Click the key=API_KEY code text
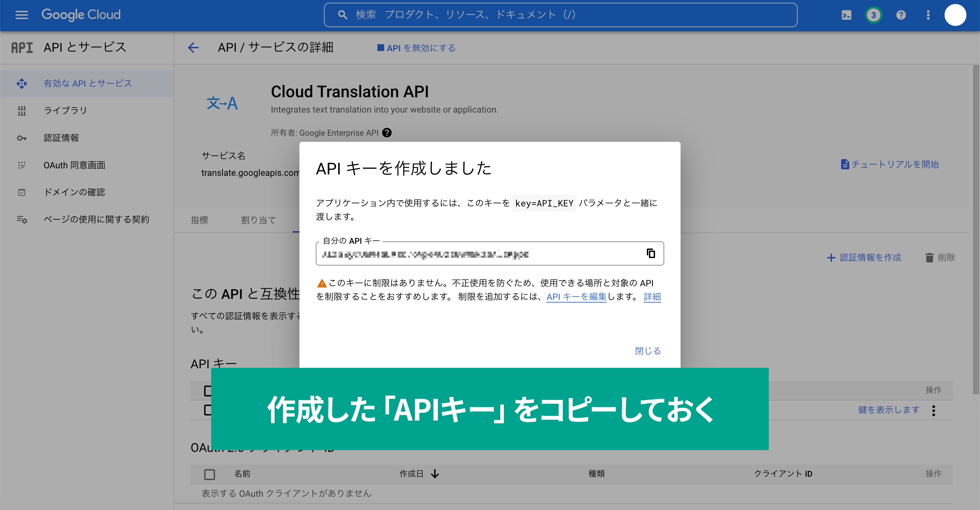This screenshot has height=510, width=980. pyautogui.click(x=544, y=203)
